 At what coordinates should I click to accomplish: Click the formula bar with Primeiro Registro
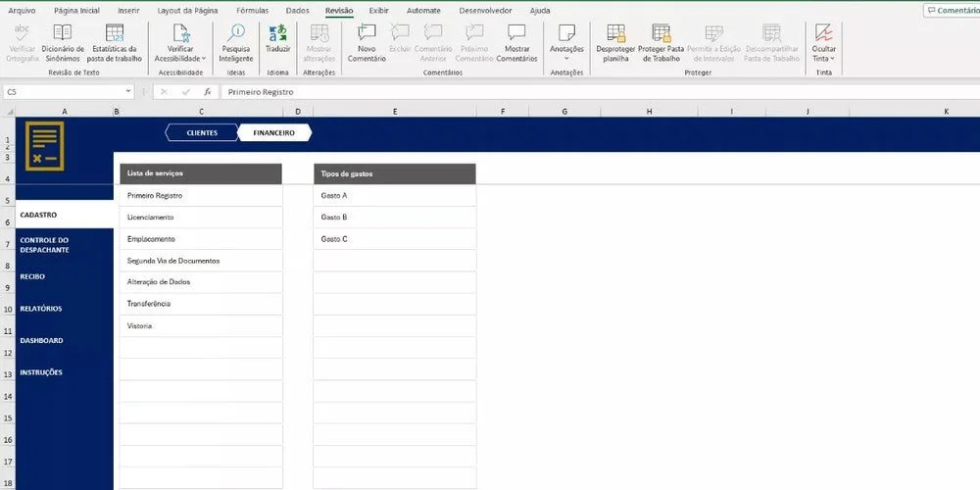[600, 92]
